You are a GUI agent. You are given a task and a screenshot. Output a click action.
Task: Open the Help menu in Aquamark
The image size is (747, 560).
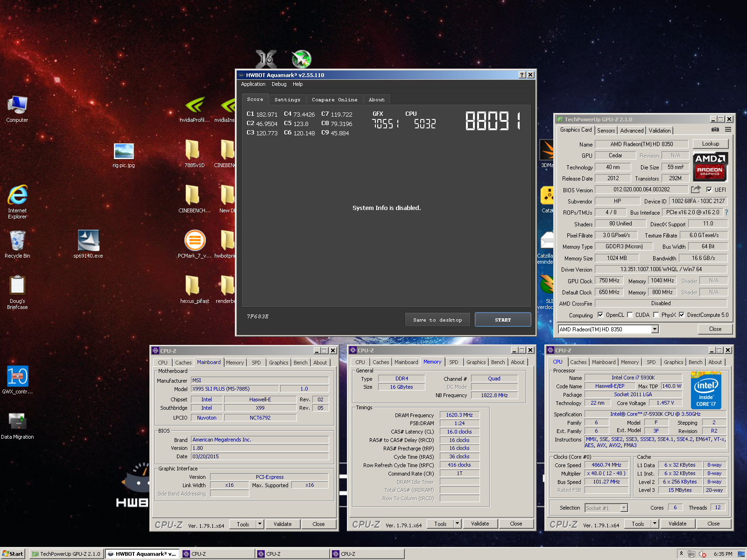297,84
